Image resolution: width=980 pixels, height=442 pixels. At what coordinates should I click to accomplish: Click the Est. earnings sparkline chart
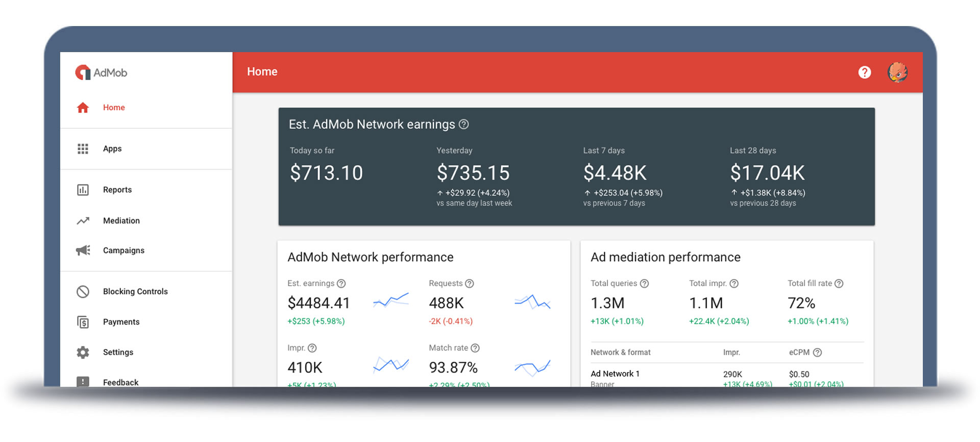[x=391, y=300]
